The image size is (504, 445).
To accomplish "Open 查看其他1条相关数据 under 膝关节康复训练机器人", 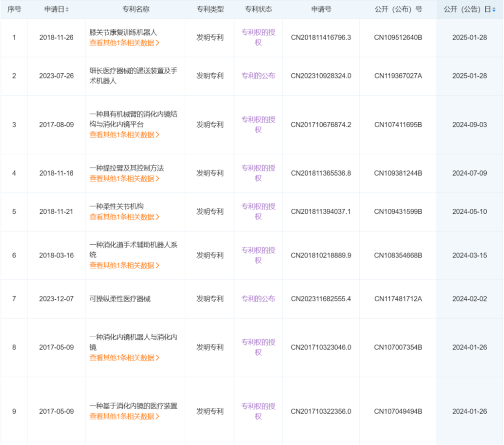I will (x=125, y=43).
